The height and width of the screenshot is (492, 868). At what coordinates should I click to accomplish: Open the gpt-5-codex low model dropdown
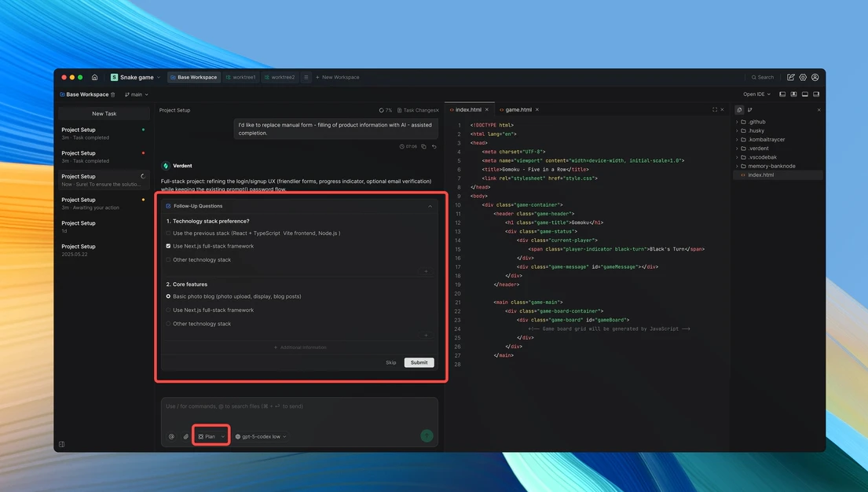coord(261,437)
